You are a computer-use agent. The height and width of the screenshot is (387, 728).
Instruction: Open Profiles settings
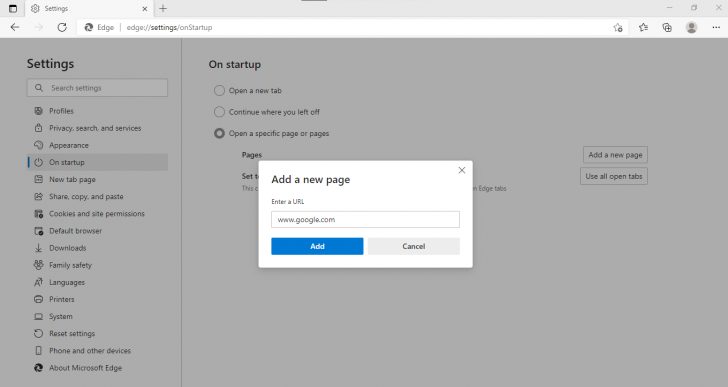98,111
